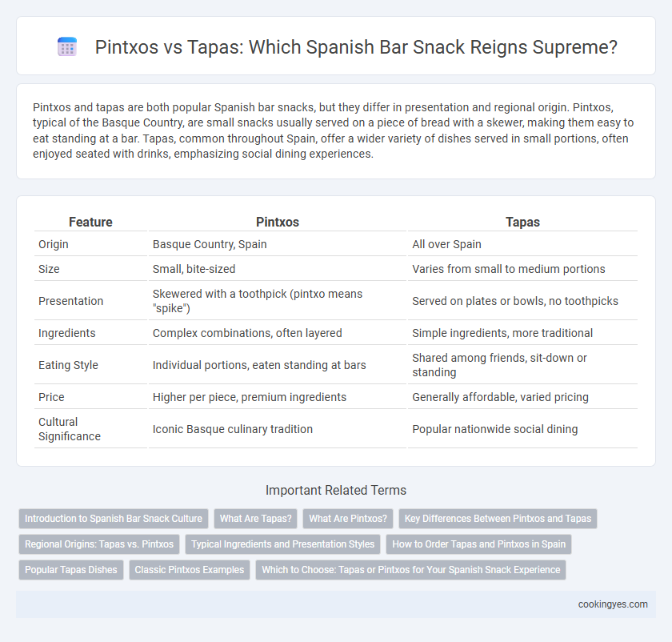This screenshot has height=642, width=672.
Task: Select the Feature column header
Action: pyautogui.click(x=91, y=222)
